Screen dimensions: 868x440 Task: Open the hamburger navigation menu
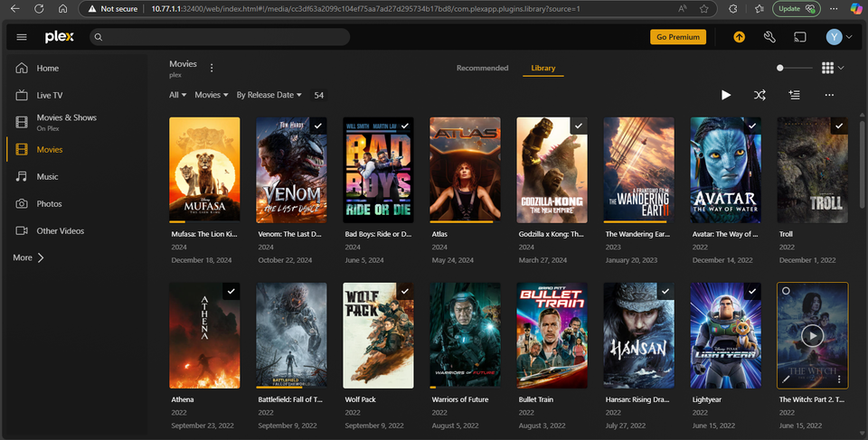click(22, 37)
